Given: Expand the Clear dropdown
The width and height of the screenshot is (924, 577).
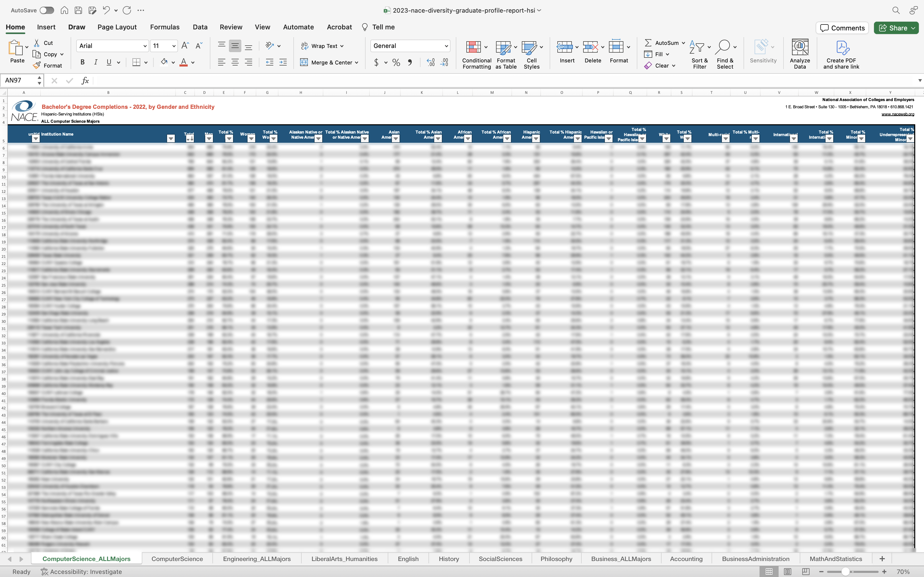Looking at the screenshot, I should [x=674, y=66].
